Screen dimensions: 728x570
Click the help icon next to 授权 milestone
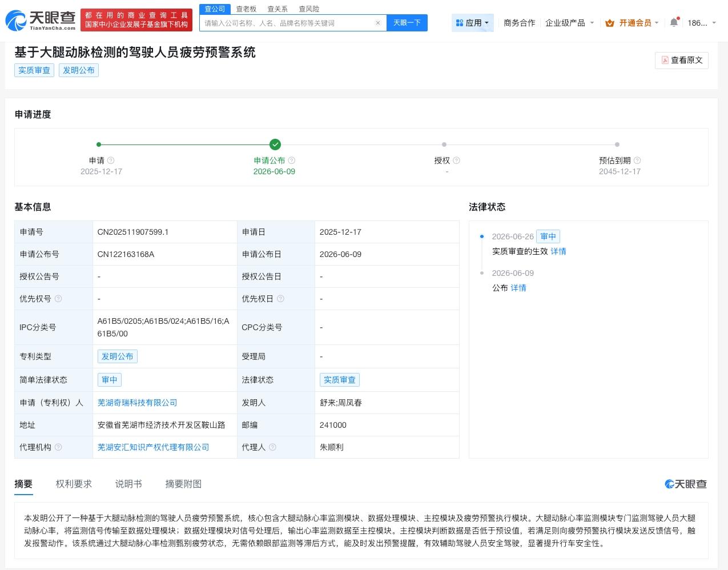(x=456, y=160)
